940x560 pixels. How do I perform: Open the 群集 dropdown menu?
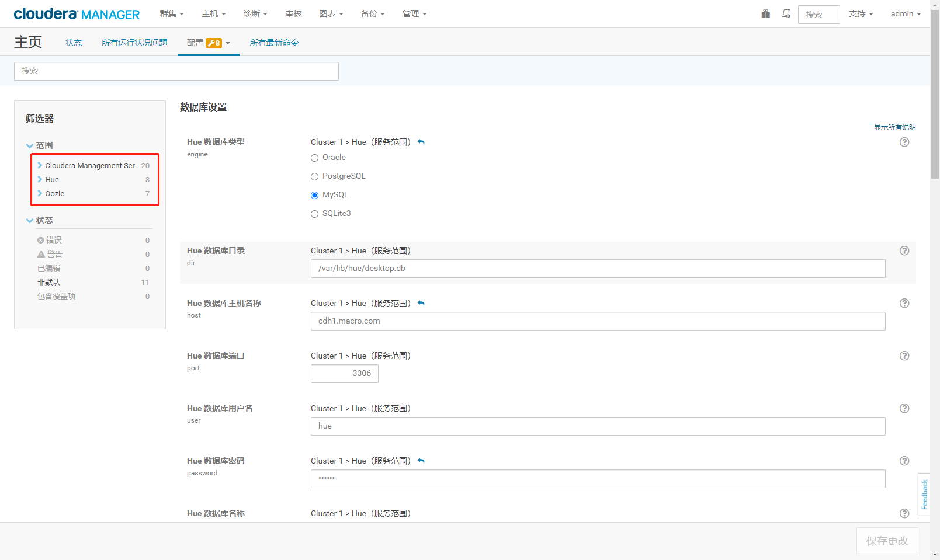[x=172, y=13]
